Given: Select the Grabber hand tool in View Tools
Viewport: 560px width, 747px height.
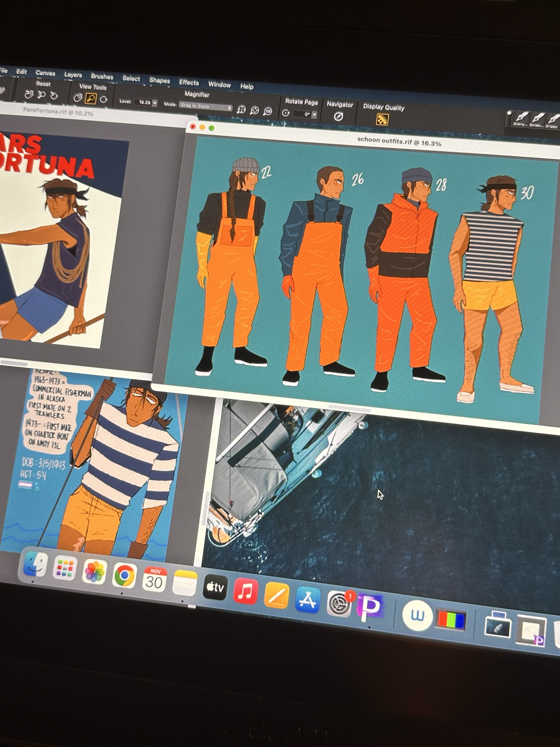Looking at the screenshot, I should [x=78, y=98].
